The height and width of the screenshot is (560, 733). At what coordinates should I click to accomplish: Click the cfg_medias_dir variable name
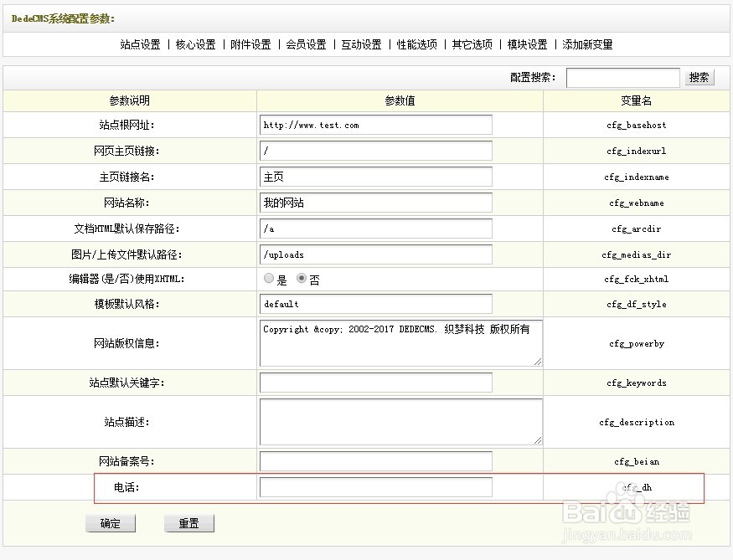636,255
